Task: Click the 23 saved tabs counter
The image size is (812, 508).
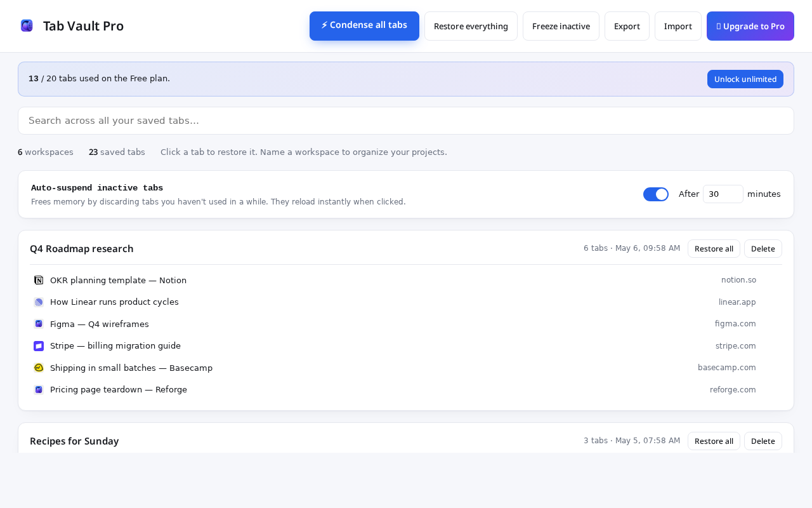Action: click(x=117, y=152)
